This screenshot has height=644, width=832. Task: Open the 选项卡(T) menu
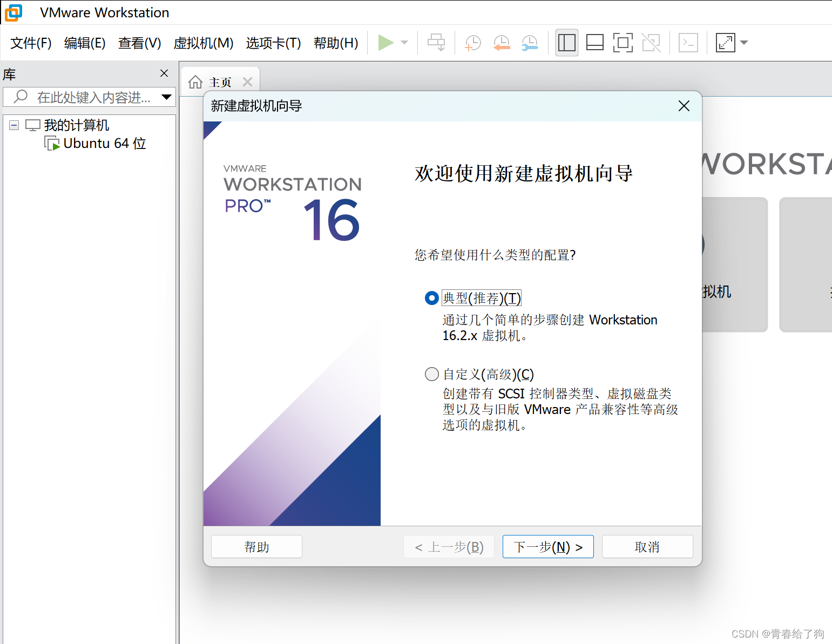(274, 43)
